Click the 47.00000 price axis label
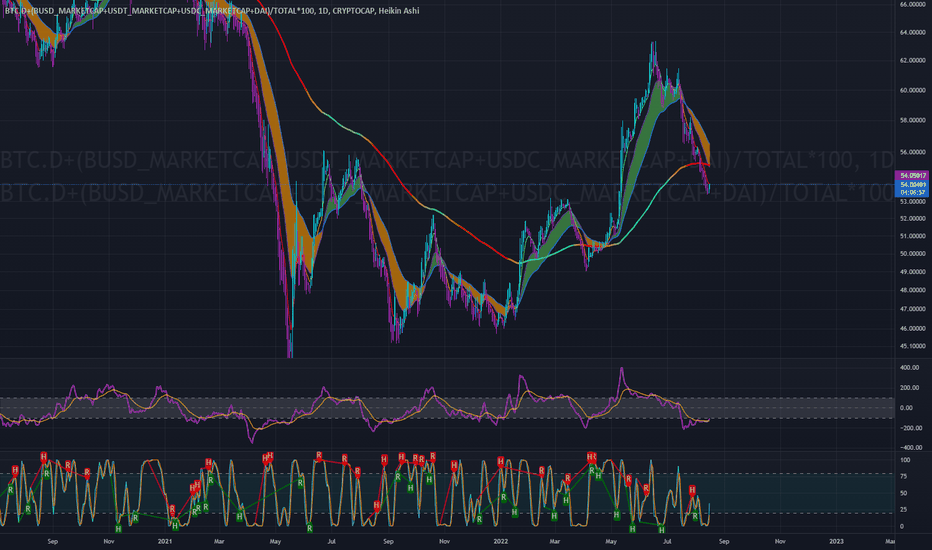The width and height of the screenshot is (932, 550). click(x=913, y=310)
